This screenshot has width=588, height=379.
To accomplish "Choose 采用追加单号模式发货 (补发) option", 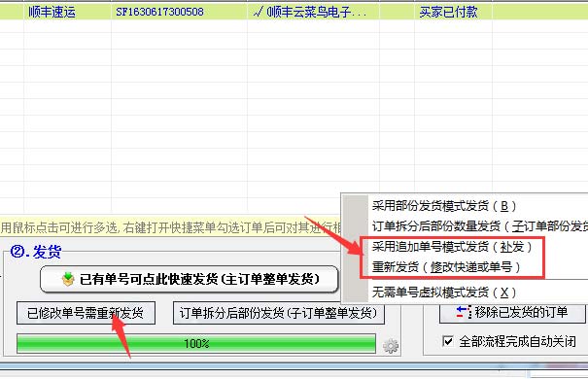I will click(452, 247).
